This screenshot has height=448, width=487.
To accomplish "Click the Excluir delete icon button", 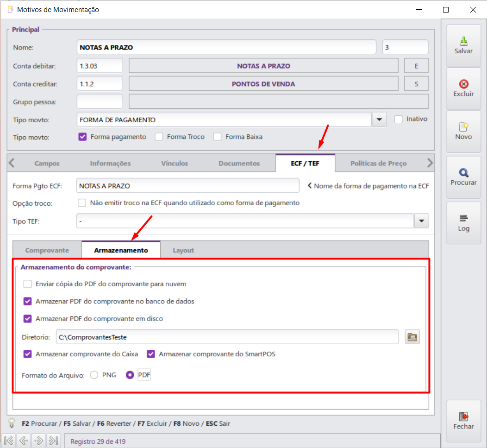I will (463, 88).
